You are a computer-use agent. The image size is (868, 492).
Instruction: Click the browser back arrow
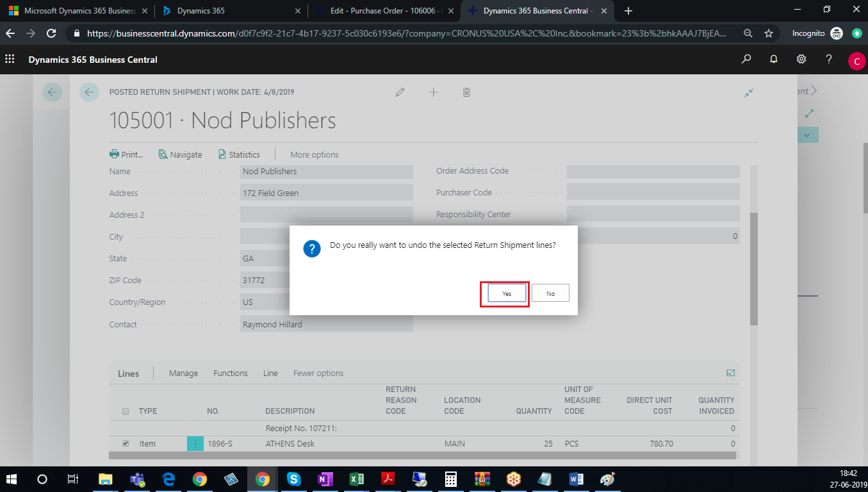(11, 33)
